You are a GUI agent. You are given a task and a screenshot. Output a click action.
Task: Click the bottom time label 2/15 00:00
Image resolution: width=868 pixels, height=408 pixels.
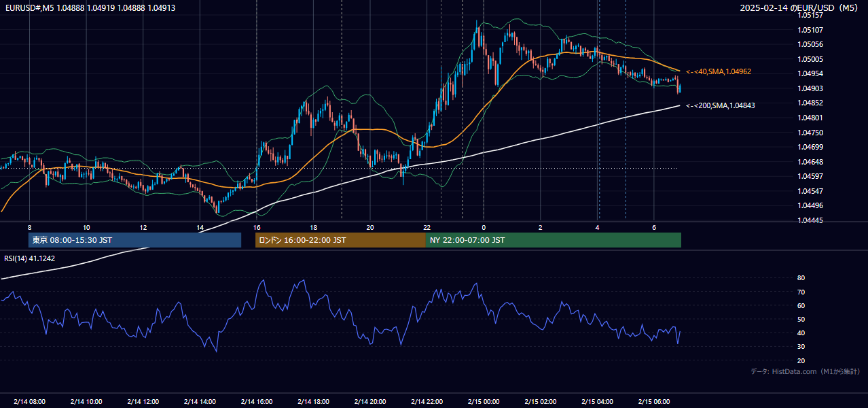click(x=484, y=401)
